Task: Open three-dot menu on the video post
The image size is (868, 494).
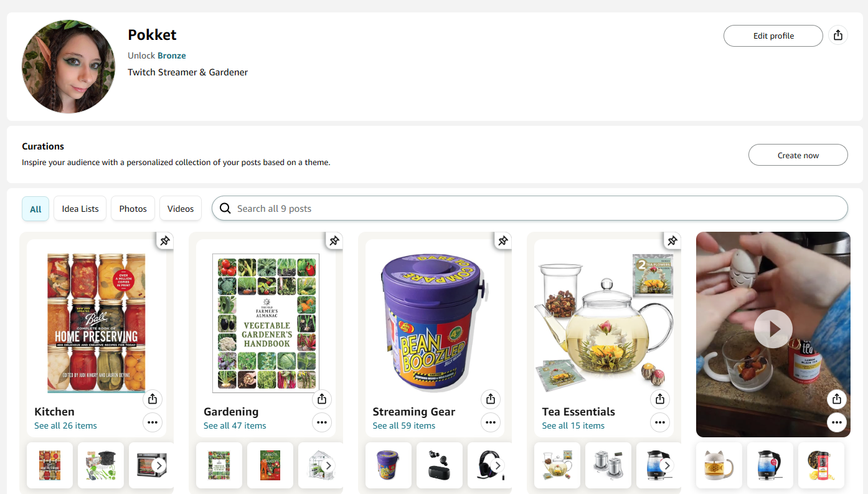Action: pos(837,422)
